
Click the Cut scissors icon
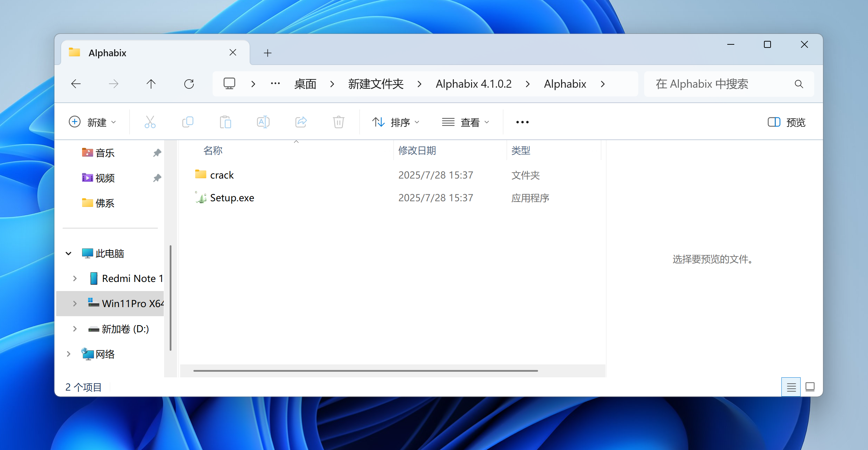pyautogui.click(x=150, y=122)
